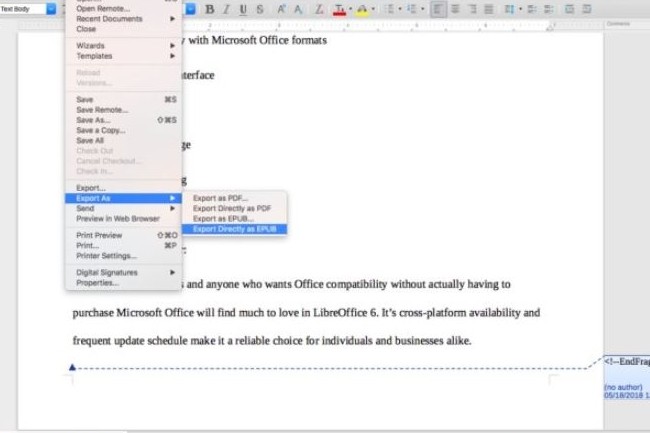Increase paragraph spacing
Screen dimensions: 650x433
pos(532,9)
